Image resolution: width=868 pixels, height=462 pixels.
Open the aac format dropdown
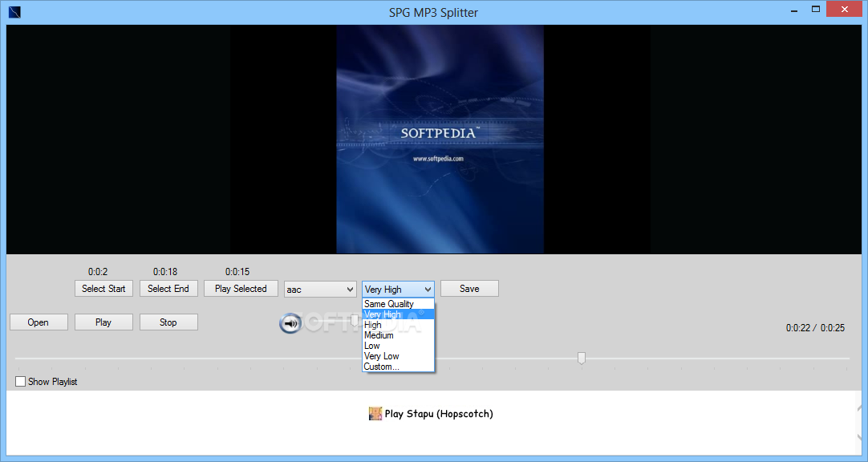tap(320, 289)
